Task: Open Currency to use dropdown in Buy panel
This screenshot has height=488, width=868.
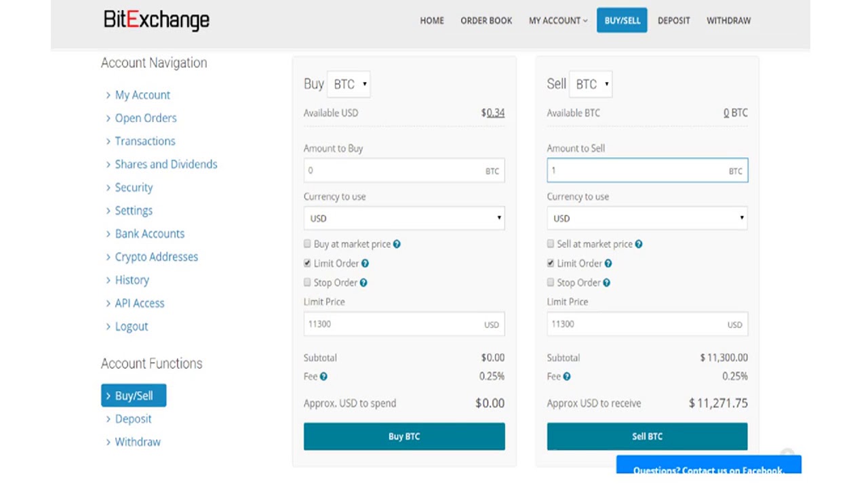Action: [x=404, y=218]
